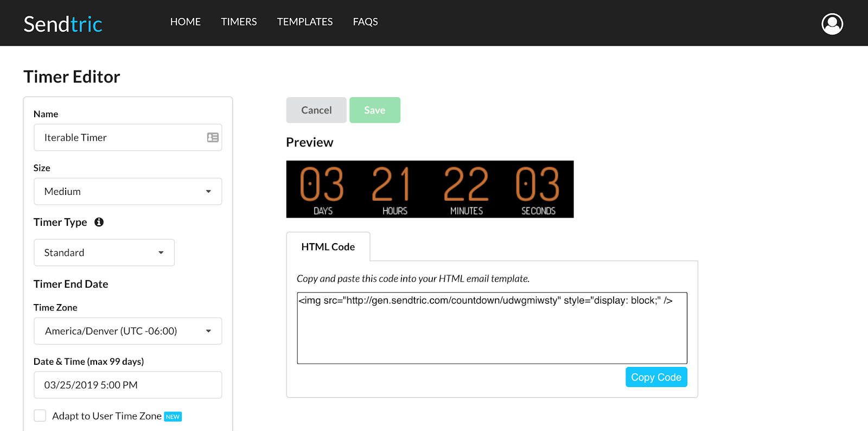Enable Adapt to User Time Zone checkbox
Screen dimensions: 868x431
40,416
